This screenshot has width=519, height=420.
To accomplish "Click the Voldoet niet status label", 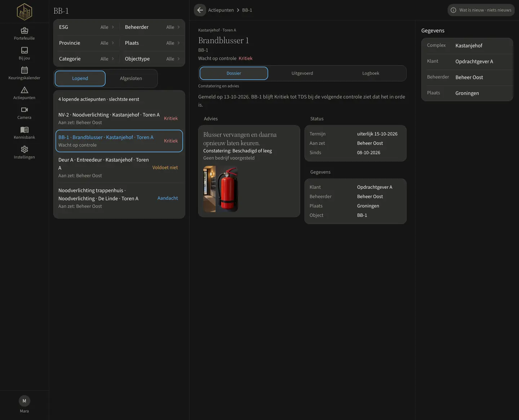I will click(x=165, y=167).
